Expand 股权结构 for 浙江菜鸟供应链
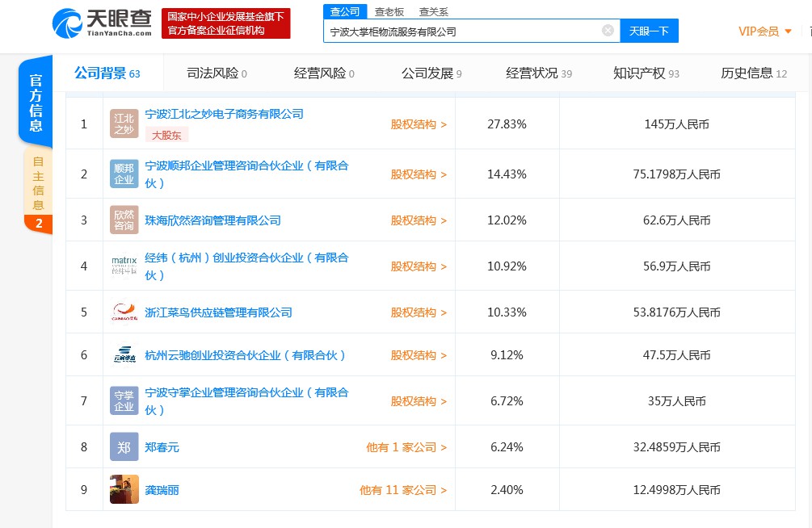The width and height of the screenshot is (812, 528). [419, 312]
